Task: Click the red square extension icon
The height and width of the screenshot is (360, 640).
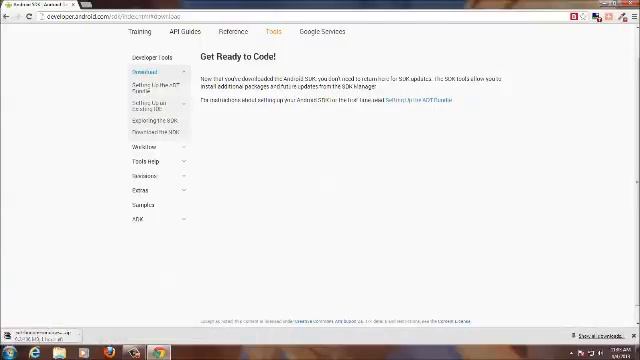Action: (574, 17)
